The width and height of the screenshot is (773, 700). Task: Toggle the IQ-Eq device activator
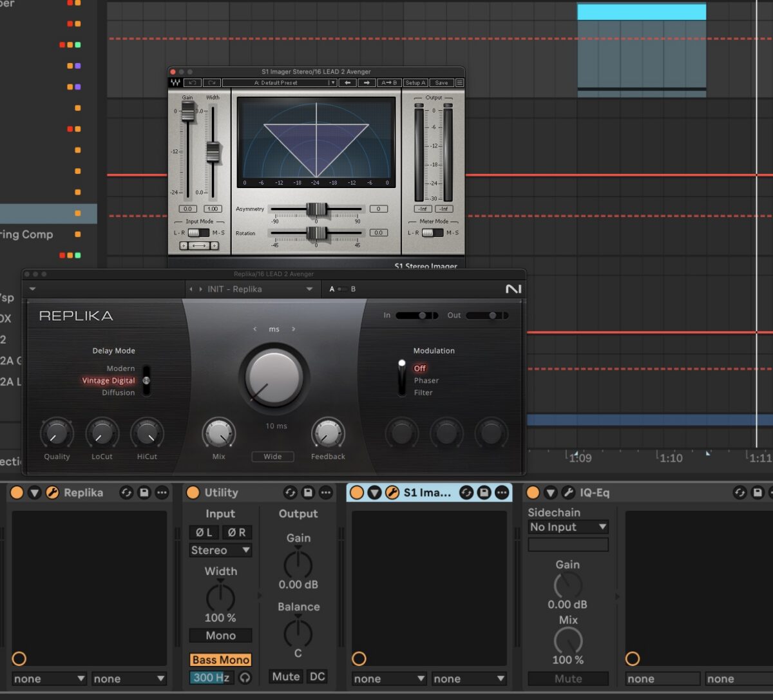[x=533, y=493]
